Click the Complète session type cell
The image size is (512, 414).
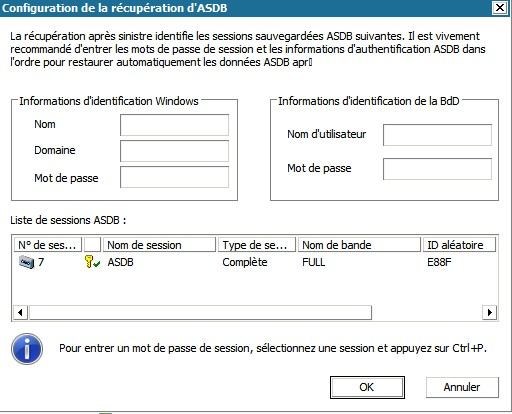coord(245,262)
